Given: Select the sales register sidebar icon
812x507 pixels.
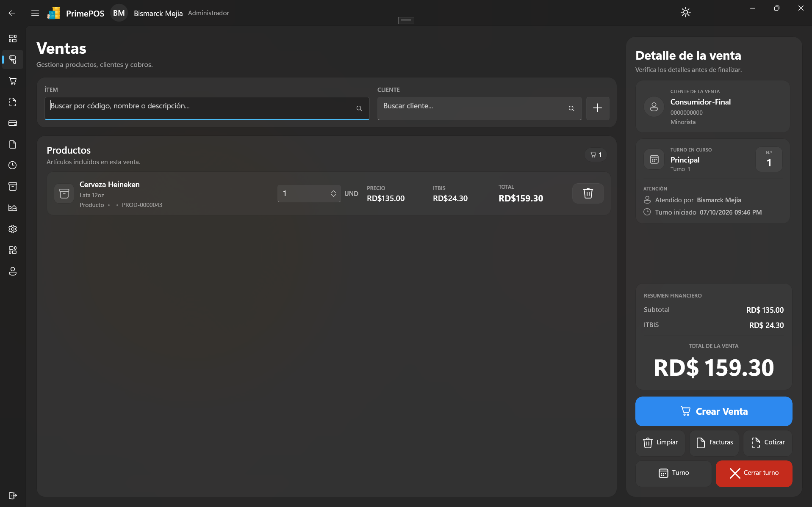Looking at the screenshot, I should pos(13,60).
